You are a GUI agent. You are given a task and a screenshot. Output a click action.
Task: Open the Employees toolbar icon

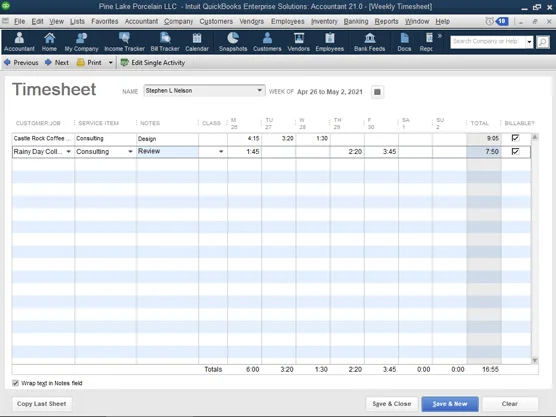point(330,42)
